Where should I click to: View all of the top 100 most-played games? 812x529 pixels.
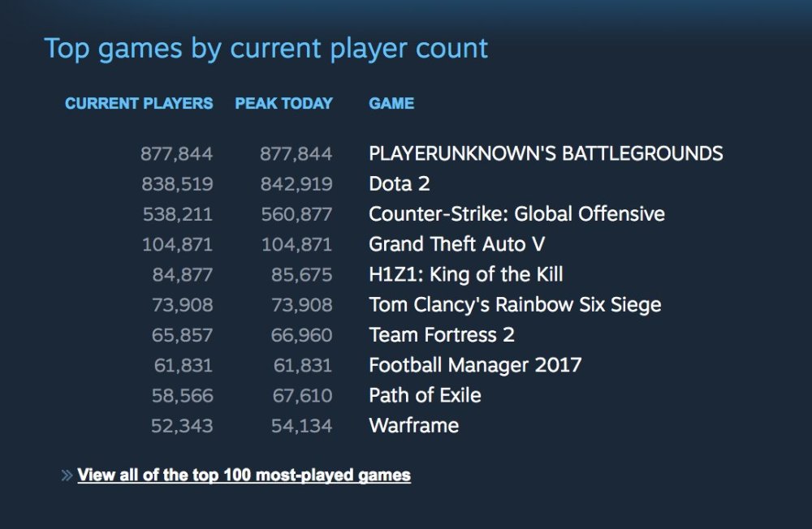click(x=243, y=475)
